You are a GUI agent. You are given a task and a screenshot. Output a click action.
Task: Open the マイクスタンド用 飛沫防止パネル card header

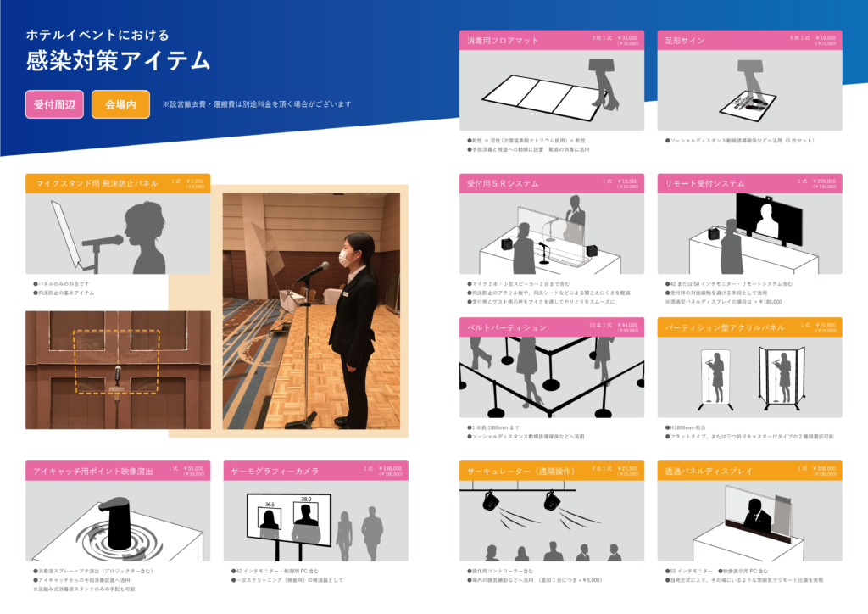click(118, 183)
